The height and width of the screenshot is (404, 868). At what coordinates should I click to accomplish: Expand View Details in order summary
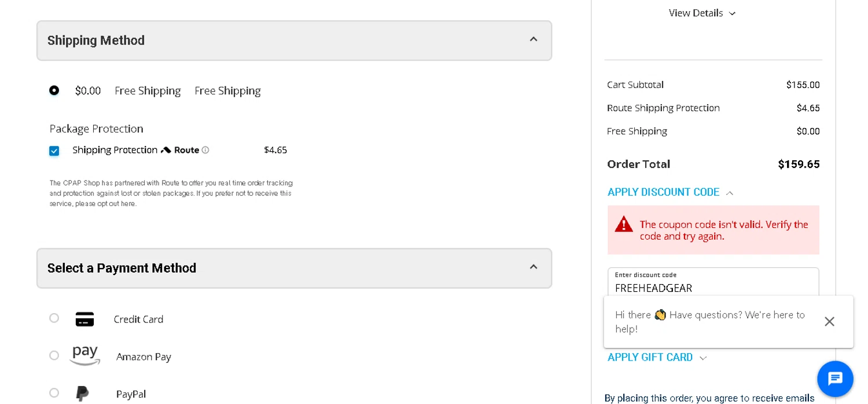702,13
